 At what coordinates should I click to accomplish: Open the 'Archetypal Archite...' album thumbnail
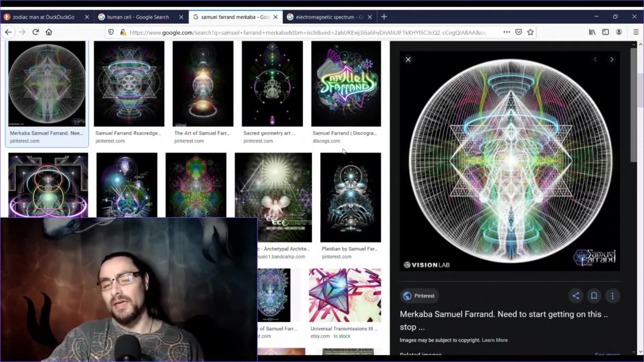click(x=273, y=198)
